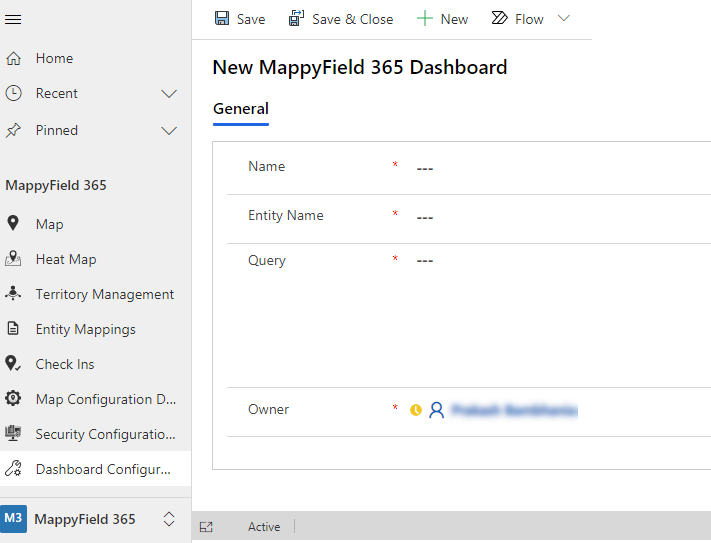Click the Save floppy disk icon
The image size is (711, 543).
[x=222, y=18]
